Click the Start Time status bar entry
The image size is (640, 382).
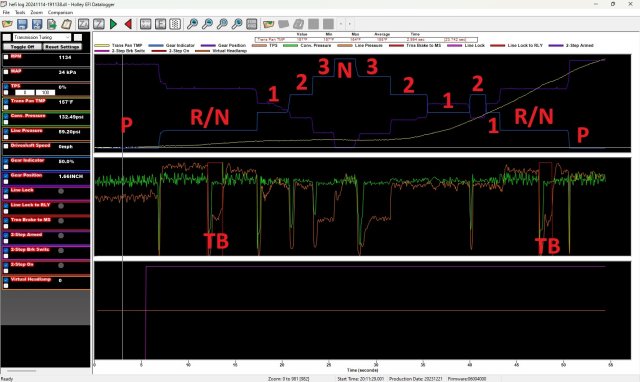pos(360,379)
